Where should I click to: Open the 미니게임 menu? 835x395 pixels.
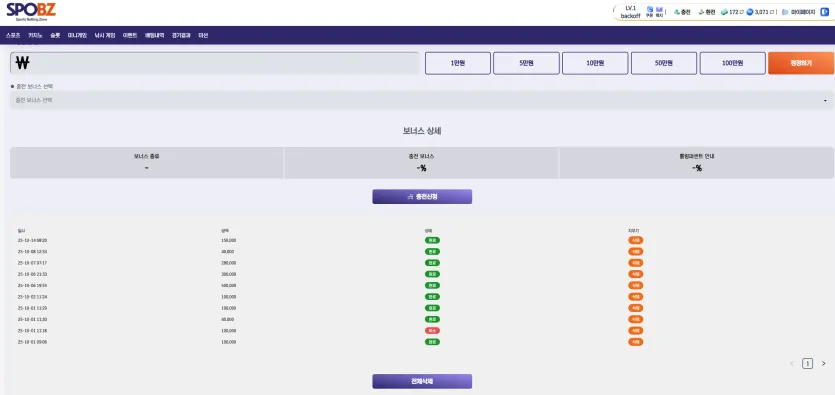pos(77,36)
